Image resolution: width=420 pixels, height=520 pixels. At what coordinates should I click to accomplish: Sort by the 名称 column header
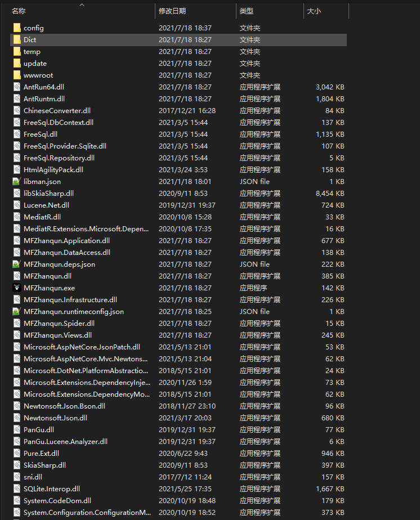coord(19,11)
